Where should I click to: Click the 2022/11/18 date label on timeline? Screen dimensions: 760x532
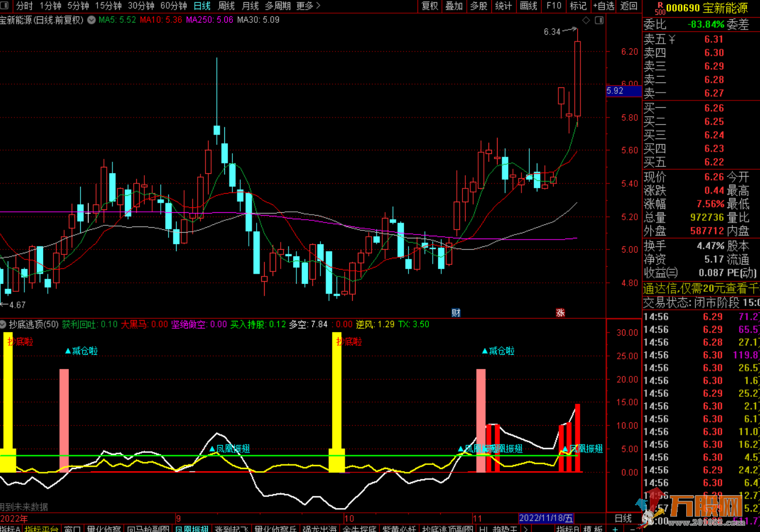pos(546,518)
